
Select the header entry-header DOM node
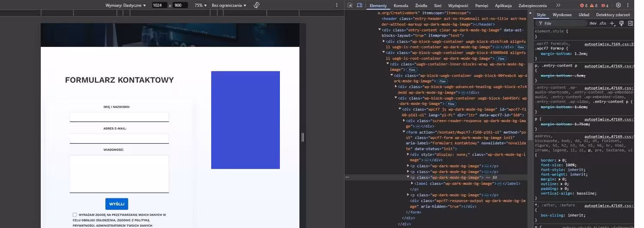pos(452,22)
